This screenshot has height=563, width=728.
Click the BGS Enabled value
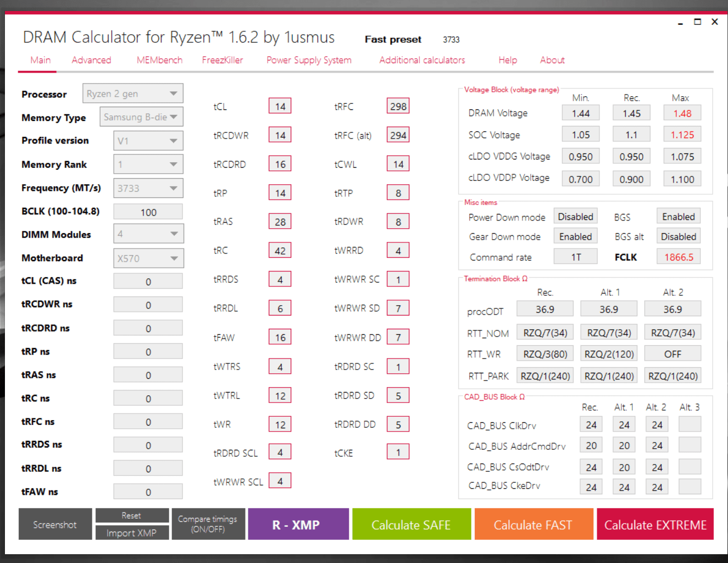coord(679,217)
